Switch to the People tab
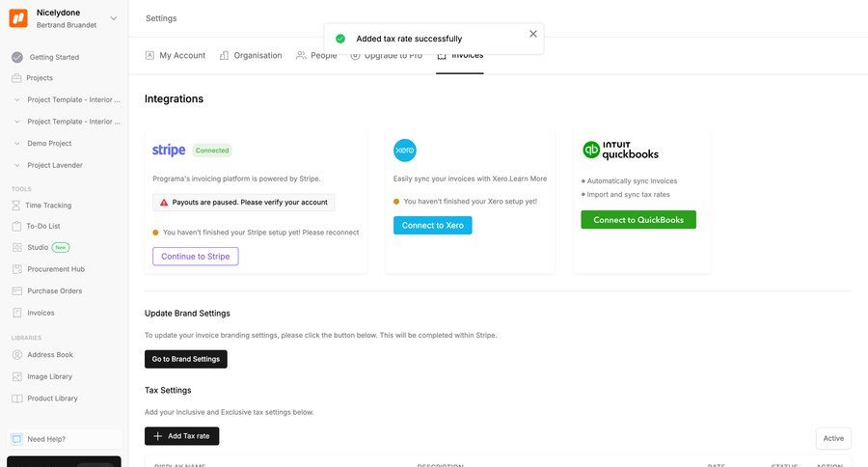This screenshot has width=868, height=467. (x=324, y=56)
